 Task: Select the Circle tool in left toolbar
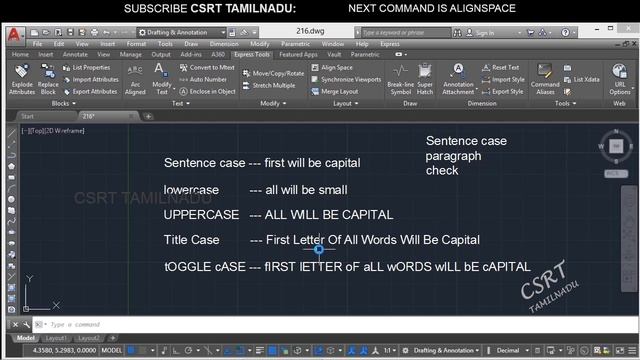tap(11, 199)
